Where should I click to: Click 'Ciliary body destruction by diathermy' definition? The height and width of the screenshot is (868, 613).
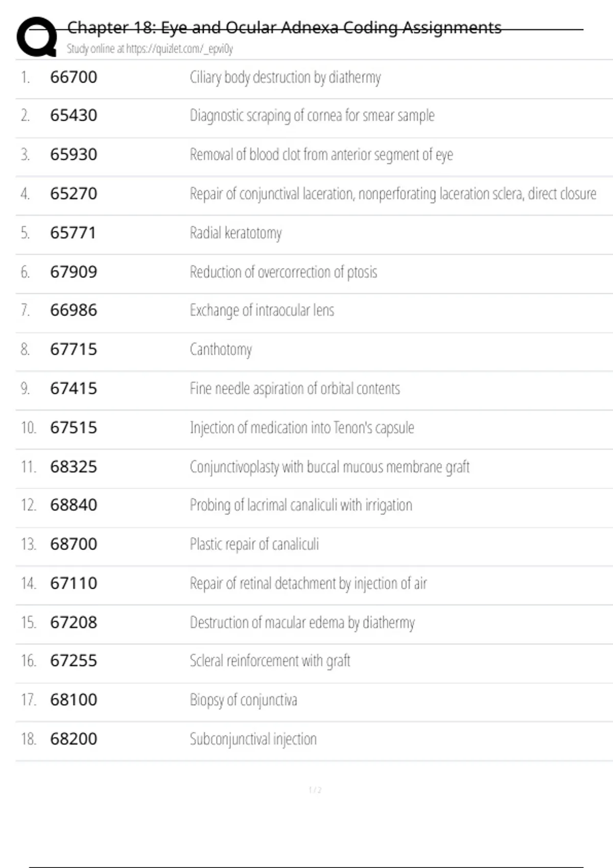pos(285,78)
